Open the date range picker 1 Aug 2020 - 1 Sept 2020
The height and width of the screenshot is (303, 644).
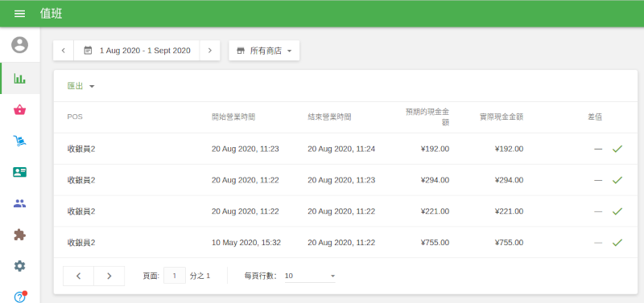coord(137,51)
